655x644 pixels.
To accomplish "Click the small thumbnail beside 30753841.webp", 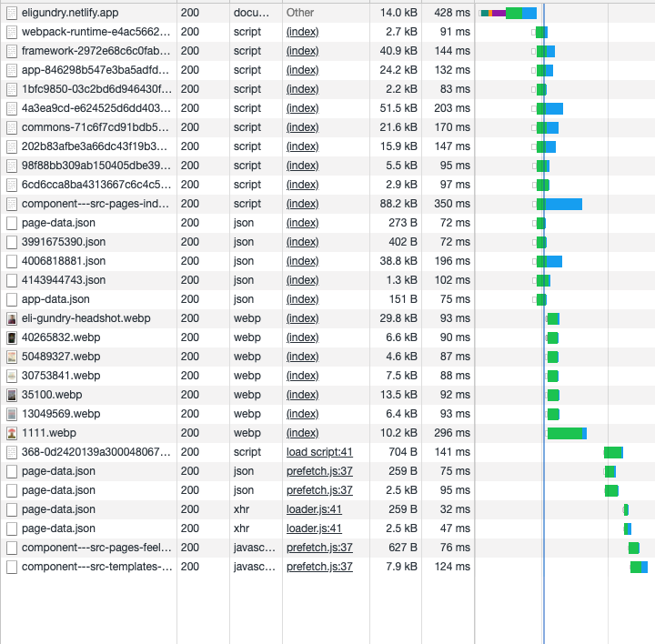I will click(x=12, y=377).
